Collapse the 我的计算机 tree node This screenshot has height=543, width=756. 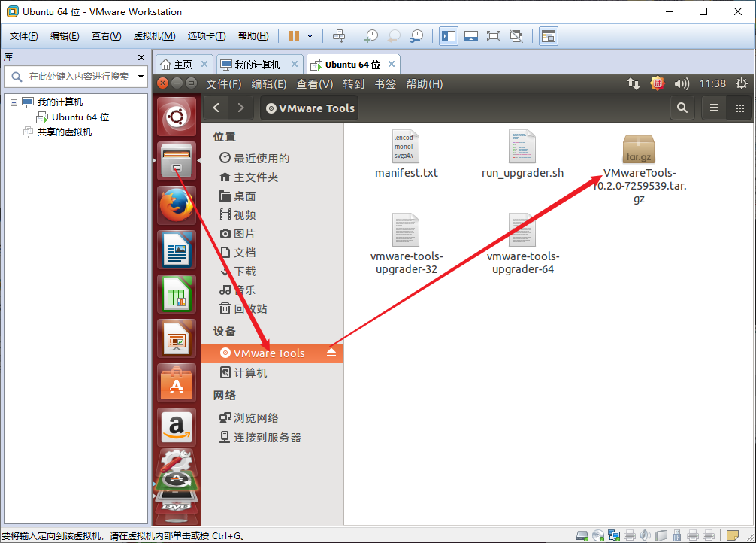point(15,102)
